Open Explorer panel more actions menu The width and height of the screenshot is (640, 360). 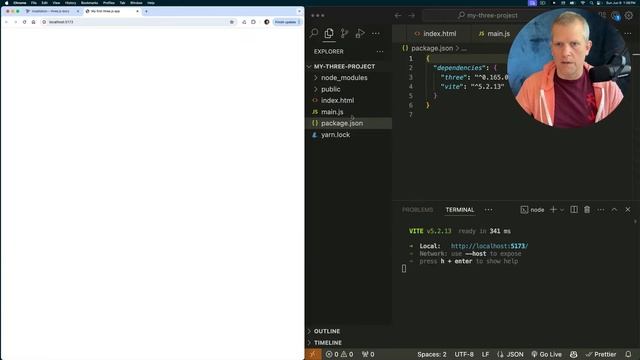click(380, 51)
